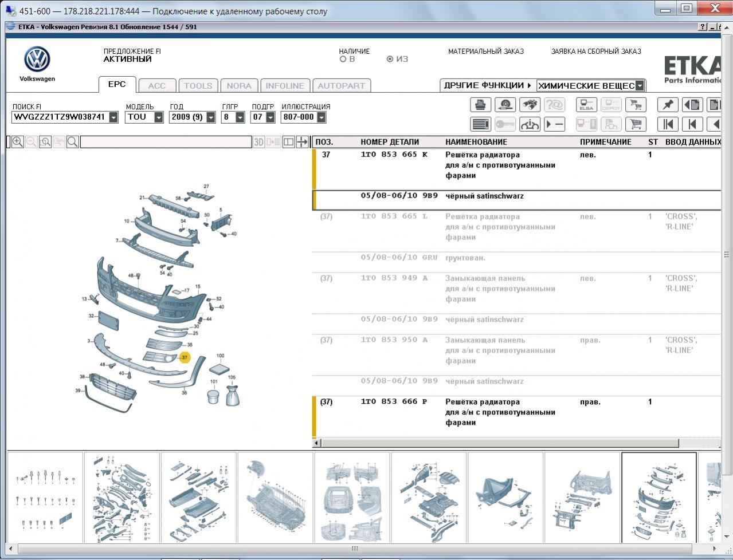Screen dimensions: 733x560
Task: Click the greyed-out key icon
Action: (505, 124)
